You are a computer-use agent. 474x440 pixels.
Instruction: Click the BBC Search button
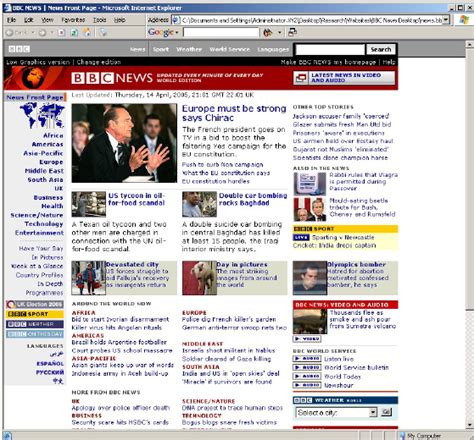pos(381,49)
